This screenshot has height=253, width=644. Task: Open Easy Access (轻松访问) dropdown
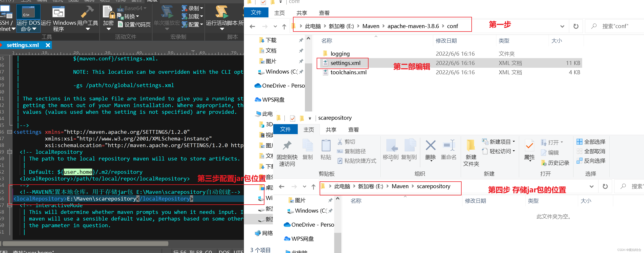514,151
